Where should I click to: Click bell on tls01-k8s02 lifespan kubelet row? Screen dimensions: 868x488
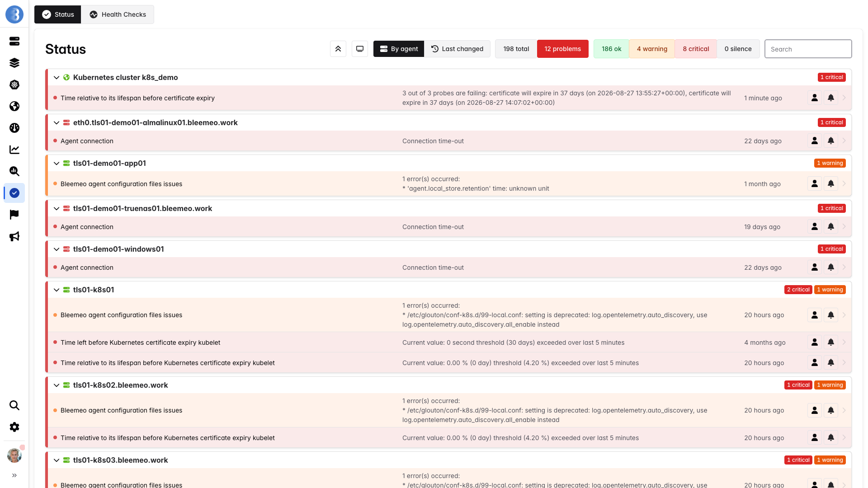tap(831, 437)
